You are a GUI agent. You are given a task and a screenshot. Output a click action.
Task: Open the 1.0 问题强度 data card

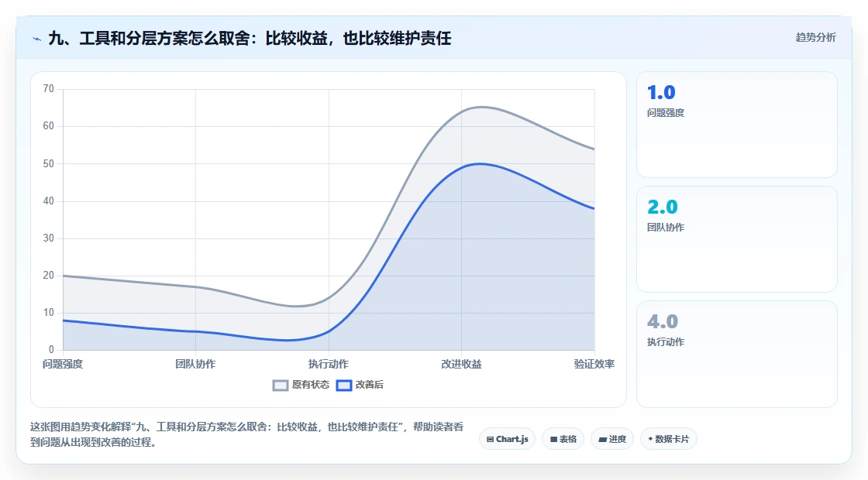(737, 125)
